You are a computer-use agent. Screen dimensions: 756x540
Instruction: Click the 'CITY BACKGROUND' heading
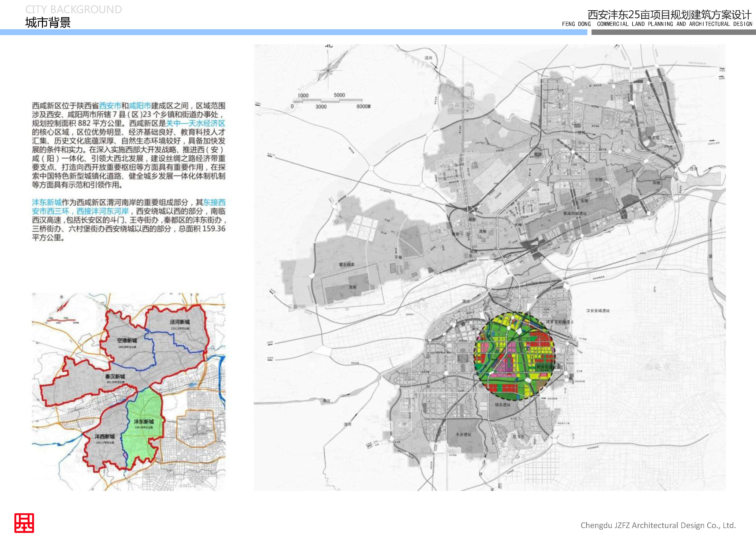(x=73, y=9)
